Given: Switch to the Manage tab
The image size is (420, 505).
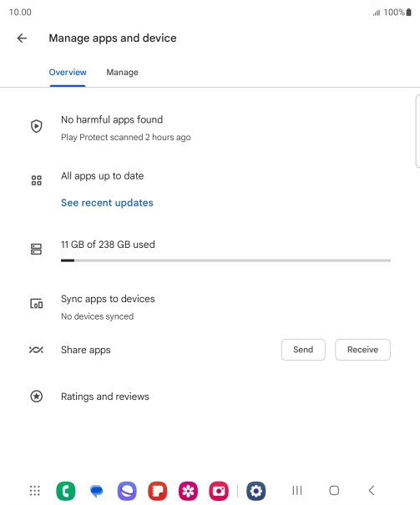Looking at the screenshot, I should click(x=123, y=73).
